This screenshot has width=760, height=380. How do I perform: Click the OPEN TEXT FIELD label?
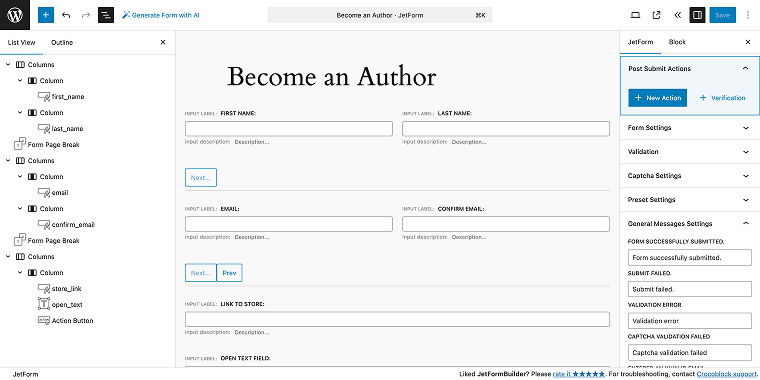pyautogui.click(x=245, y=358)
